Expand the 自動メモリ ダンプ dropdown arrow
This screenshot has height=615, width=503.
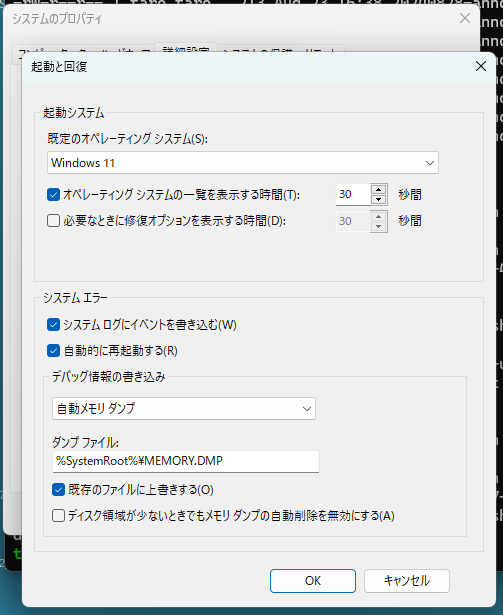307,409
